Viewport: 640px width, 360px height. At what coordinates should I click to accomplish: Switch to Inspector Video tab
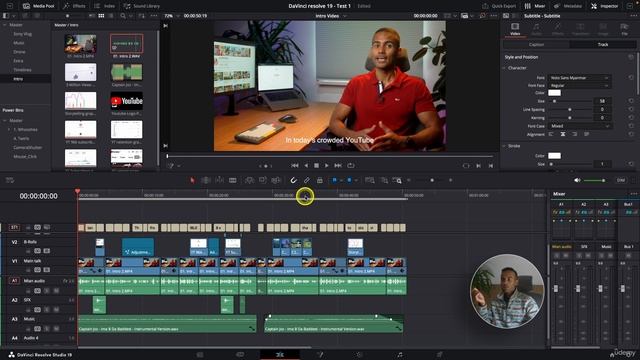coord(515,29)
